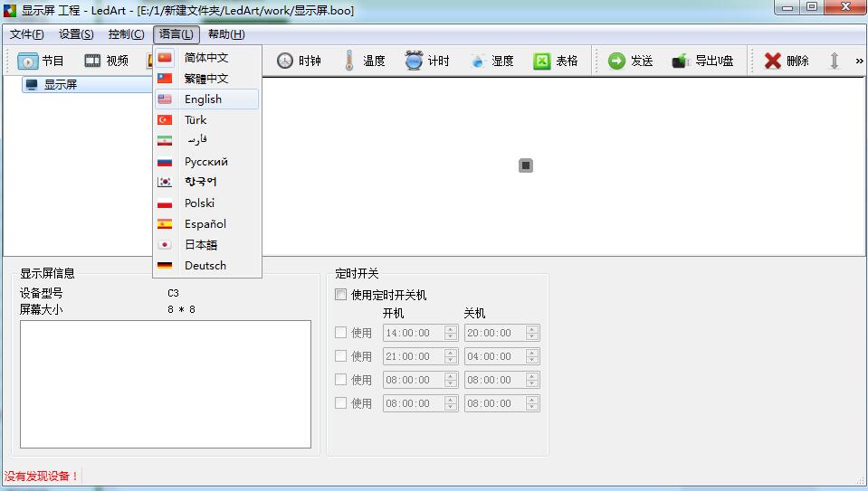The width and height of the screenshot is (868, 491).
Task: Select the Persian language entry
Action: click(x=206, y=140)
